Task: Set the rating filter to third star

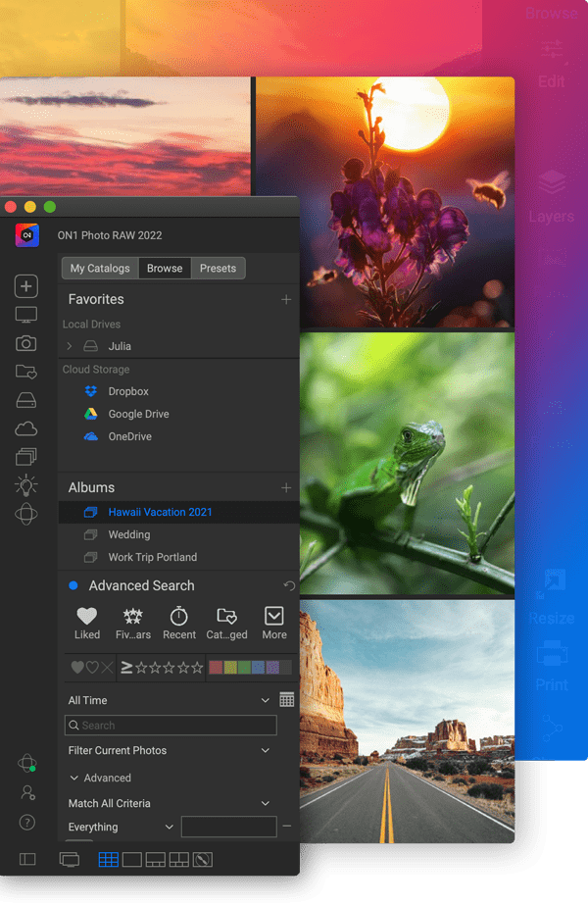Action: coord(170,668)
